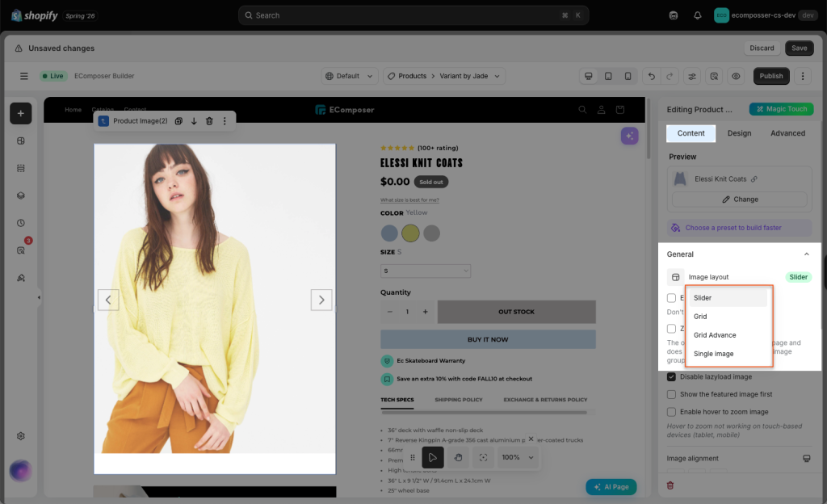Screen dimensions: 827x504
Task: Duplicate the Product Image element
Action: pos(178,120)
